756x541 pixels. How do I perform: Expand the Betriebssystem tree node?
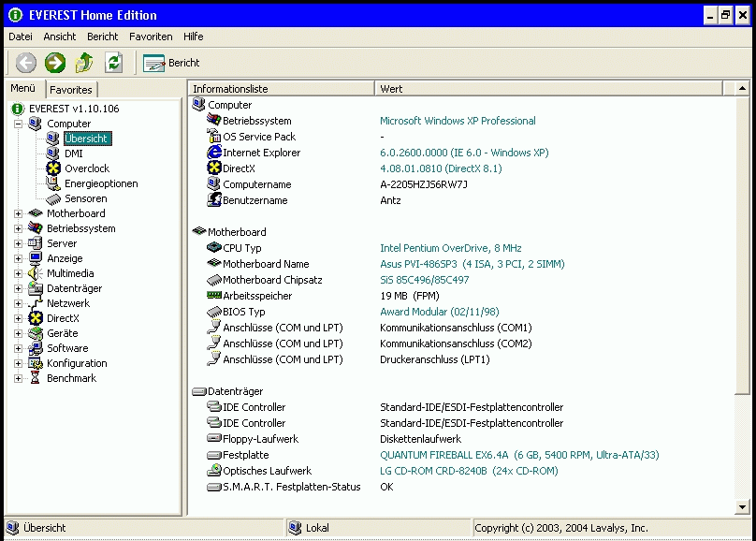18,228
